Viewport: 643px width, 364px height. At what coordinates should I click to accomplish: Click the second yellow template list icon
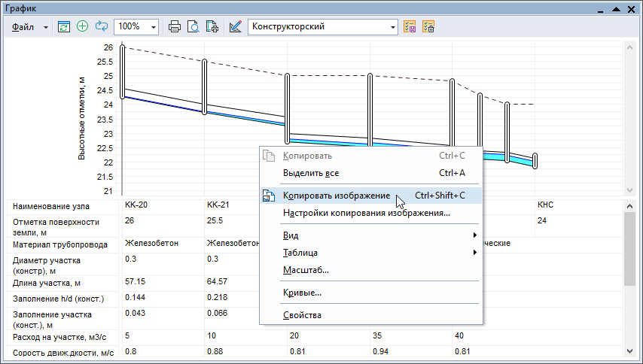[428, 26]
